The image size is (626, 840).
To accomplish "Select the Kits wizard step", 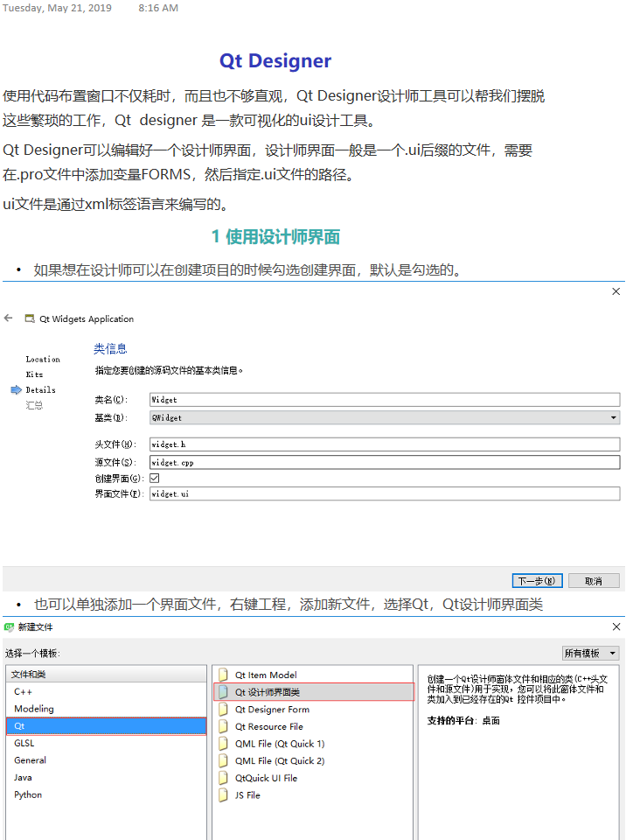I will (x=34, y=374).
